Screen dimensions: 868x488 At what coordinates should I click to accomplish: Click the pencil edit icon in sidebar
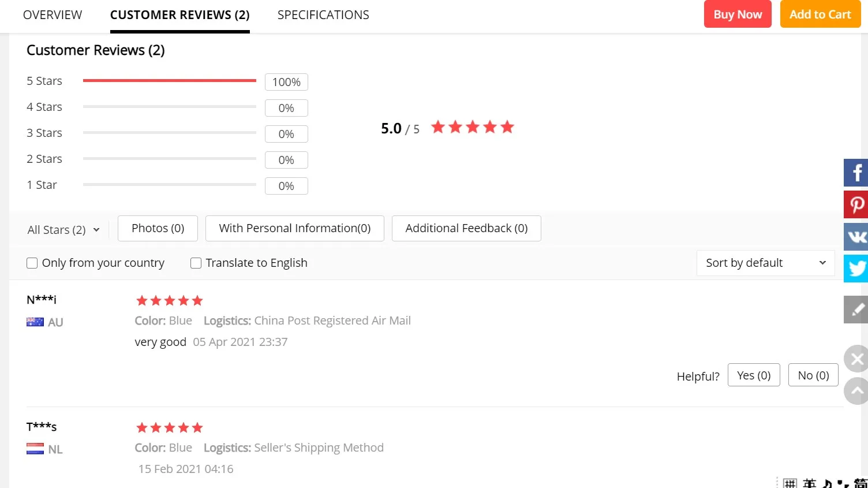(x=856, y=310)
